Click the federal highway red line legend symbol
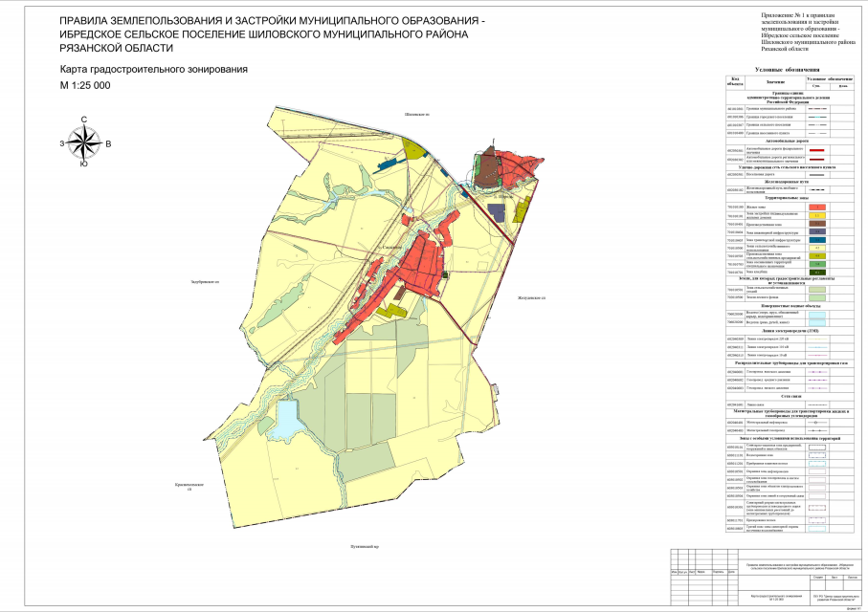 (x=816, y=150)
